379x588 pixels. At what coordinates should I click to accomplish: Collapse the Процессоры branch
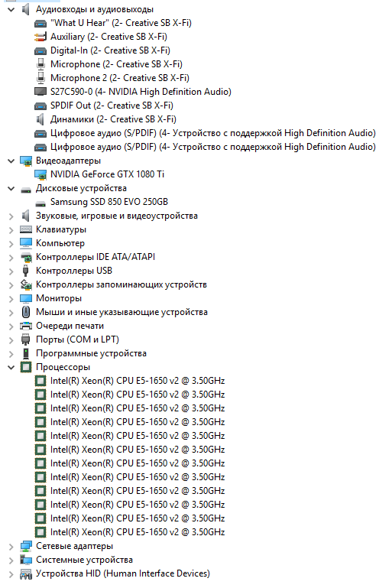tap(11, 367)
